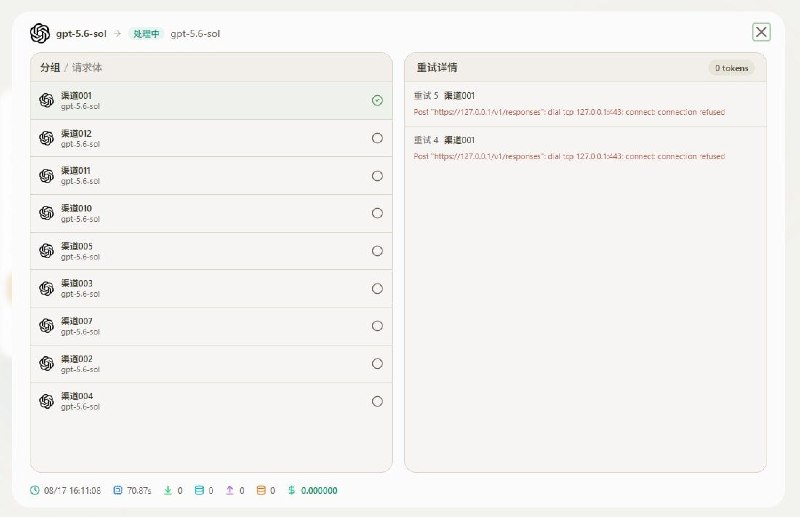Click the 渠道011 channel name
800x517 pixels.
click(x=76, y=170)
